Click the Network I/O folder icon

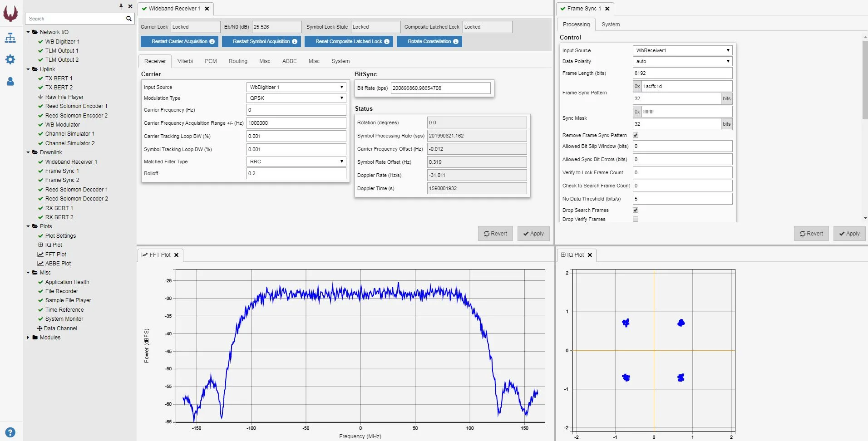(35, 32)
